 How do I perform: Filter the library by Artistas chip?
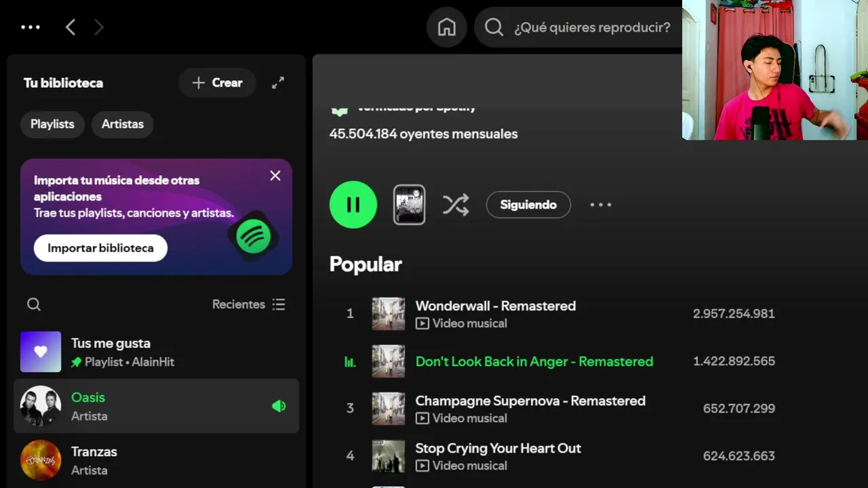point(123,124)
